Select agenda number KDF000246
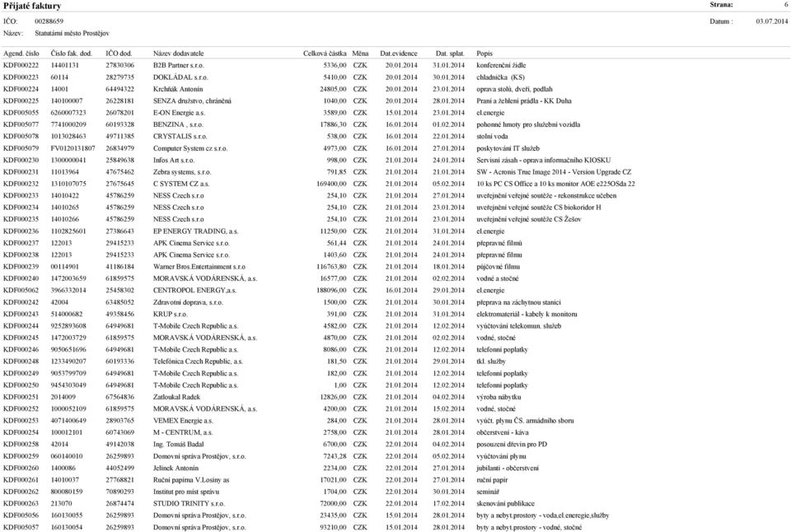Image resolution: width=791 pixels, height=532 pixels. click(x=21, y=349)
